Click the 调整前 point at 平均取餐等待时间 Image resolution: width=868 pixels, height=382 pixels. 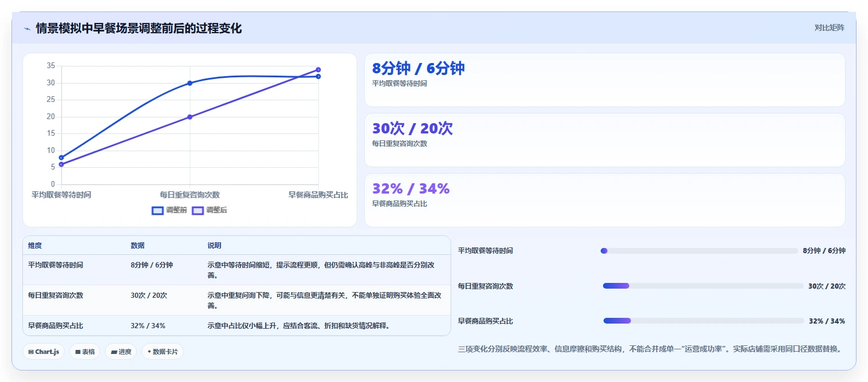coord(61,157)
